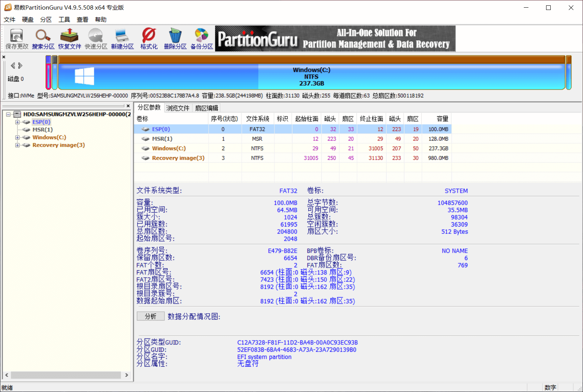Screen dimensions: 583x392
Task: Open the 查看 (View) menu
Action: 82,20
